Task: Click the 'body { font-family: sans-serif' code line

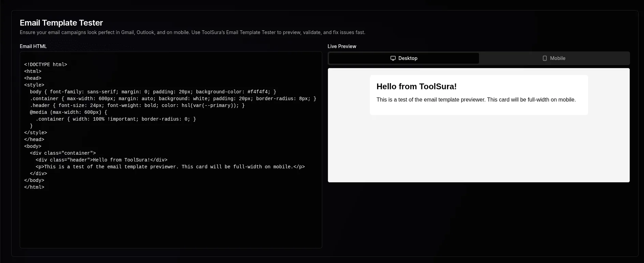Action: pos(153,92)
